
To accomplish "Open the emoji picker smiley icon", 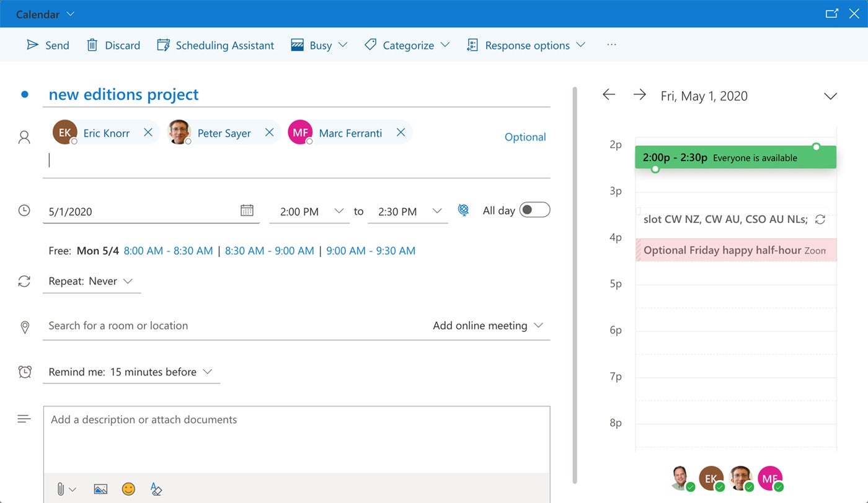I will point(128,489).
